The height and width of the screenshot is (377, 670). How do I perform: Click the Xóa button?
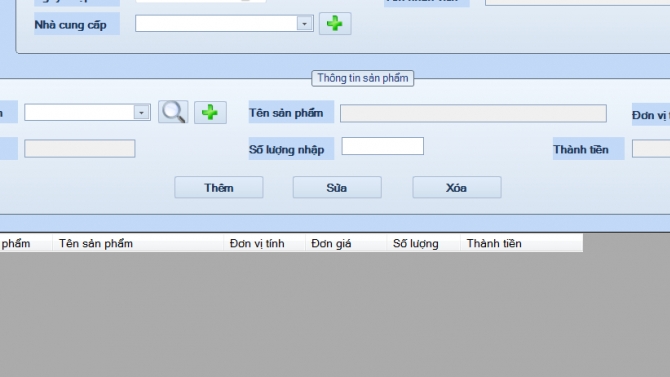tap(457, 188)
